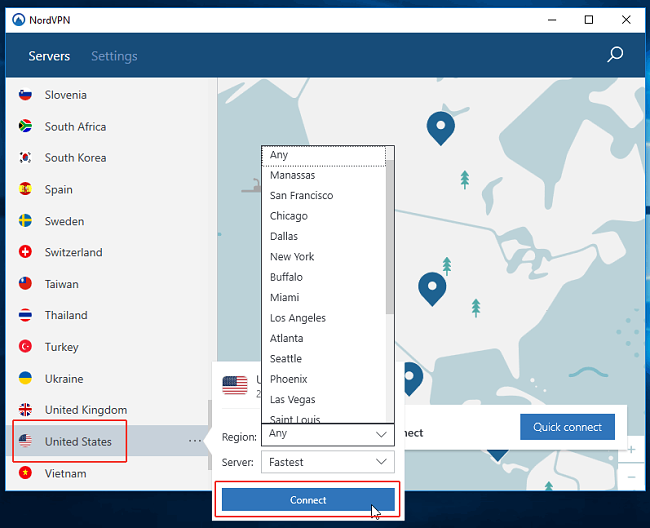Click the region list scrollbar thumb

(390, 237)
